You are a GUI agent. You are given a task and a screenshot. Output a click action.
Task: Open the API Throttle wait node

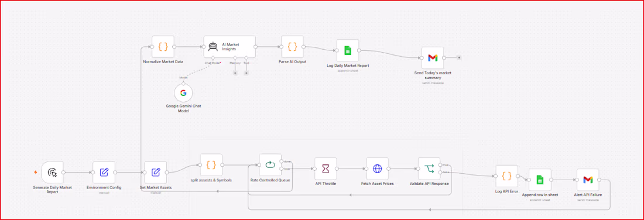coord(326,169)
